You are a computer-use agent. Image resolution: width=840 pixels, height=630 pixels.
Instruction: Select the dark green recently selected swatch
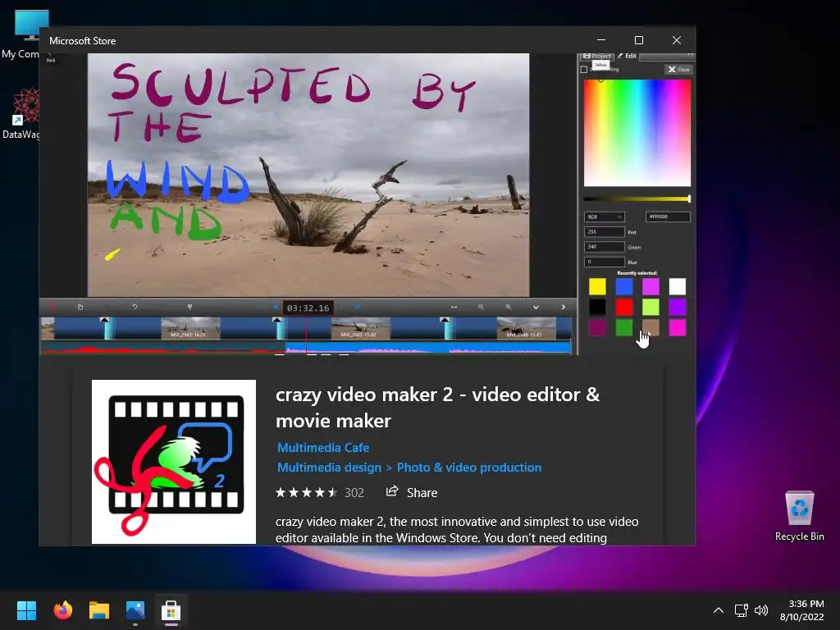(x=624, y=327)
